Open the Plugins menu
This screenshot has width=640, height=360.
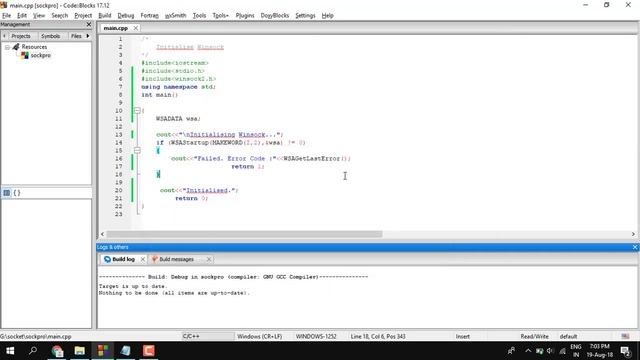(245, 16)
